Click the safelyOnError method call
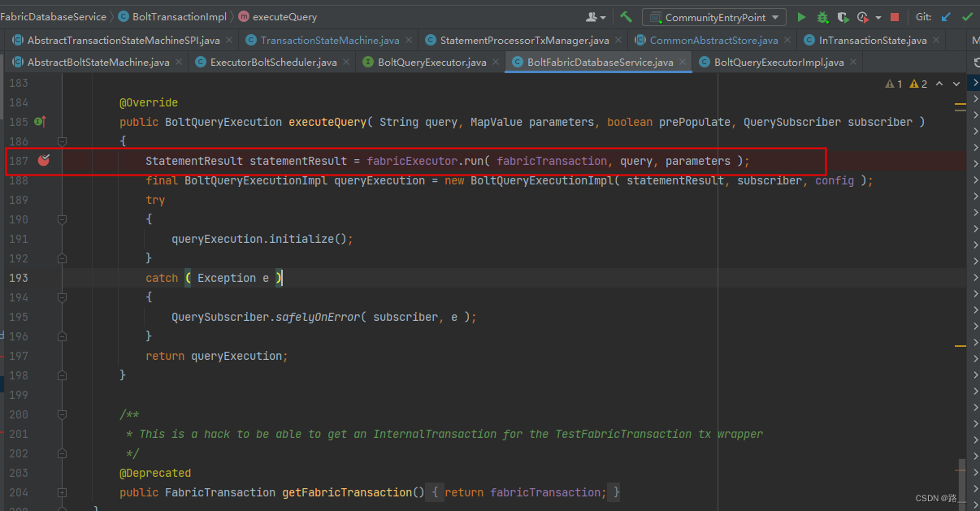980x511 pixels. coord(318,317)
